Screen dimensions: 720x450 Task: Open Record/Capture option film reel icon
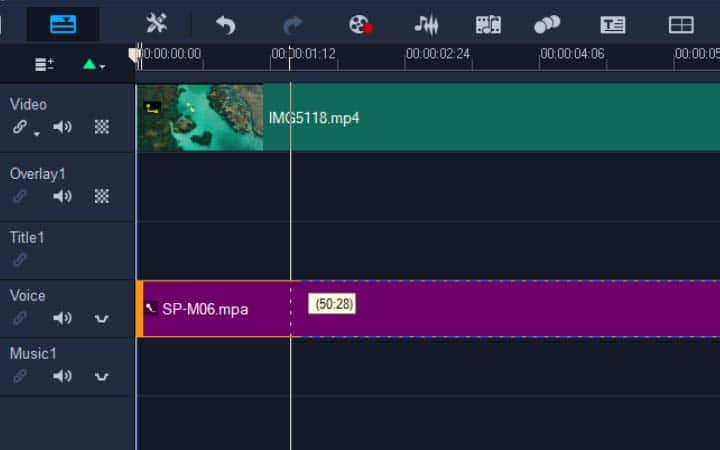[x=360, y=25]
